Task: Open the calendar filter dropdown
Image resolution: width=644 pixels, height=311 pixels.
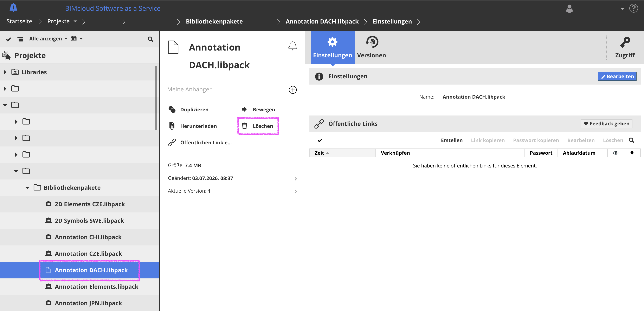Action: pos(77,39)
